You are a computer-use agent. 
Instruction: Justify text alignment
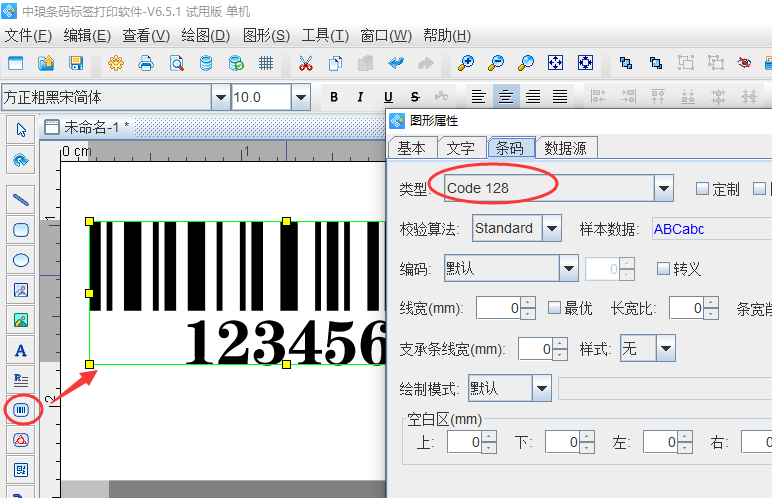point(560,97)
